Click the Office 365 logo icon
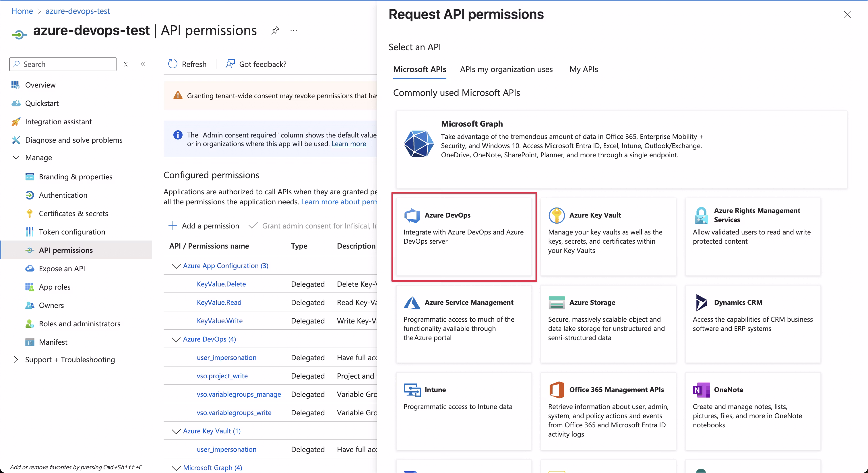The image size is (868, 473). point(556,390)
